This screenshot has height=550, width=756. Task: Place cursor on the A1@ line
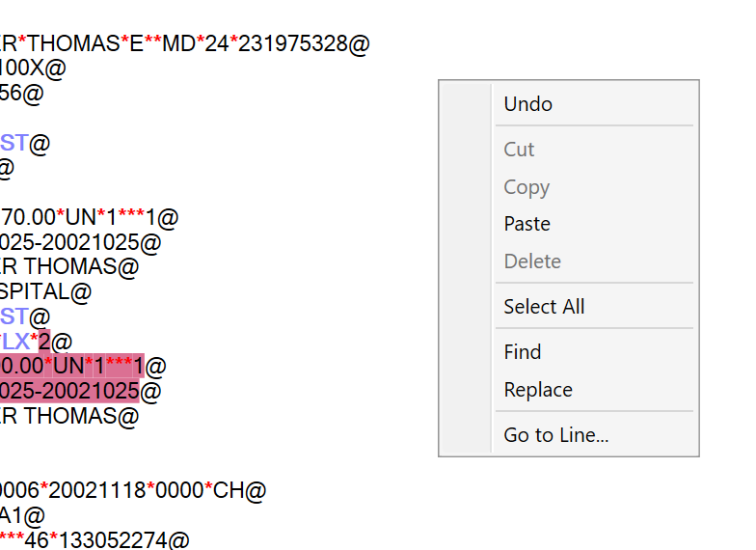click(x=21, y=515)
